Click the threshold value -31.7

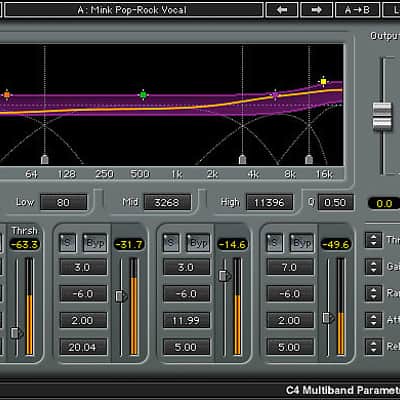[129, 245]
